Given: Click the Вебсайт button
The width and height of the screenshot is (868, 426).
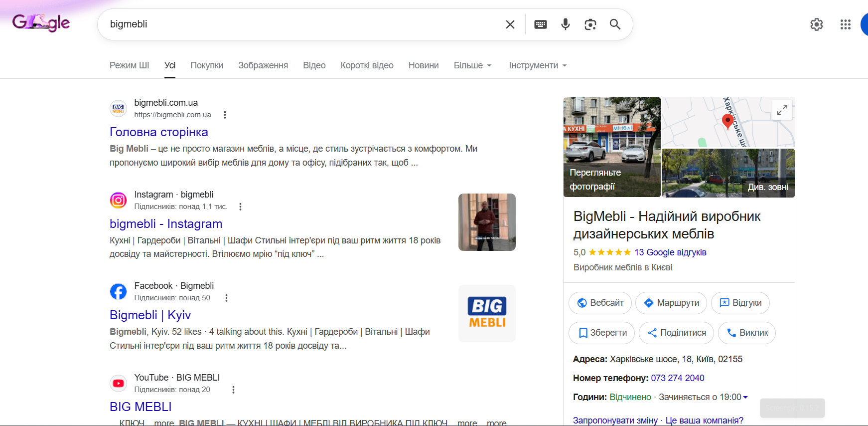Looking at the screenshot, I should (x=600, y=303).
